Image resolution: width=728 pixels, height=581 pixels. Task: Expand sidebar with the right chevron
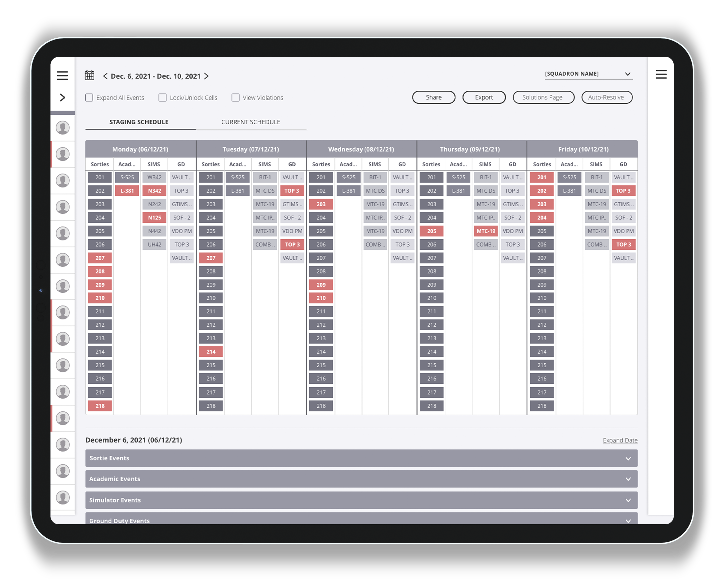[62, 98]
